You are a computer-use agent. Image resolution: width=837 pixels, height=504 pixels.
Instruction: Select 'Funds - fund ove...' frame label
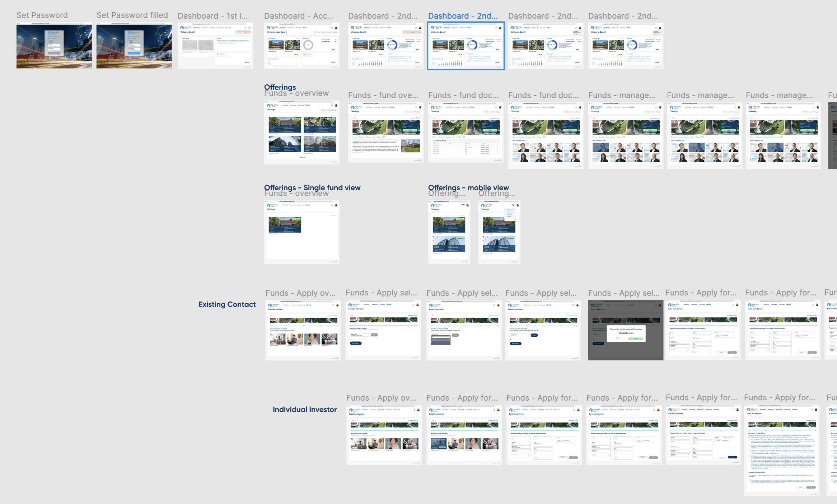point(383,95)
